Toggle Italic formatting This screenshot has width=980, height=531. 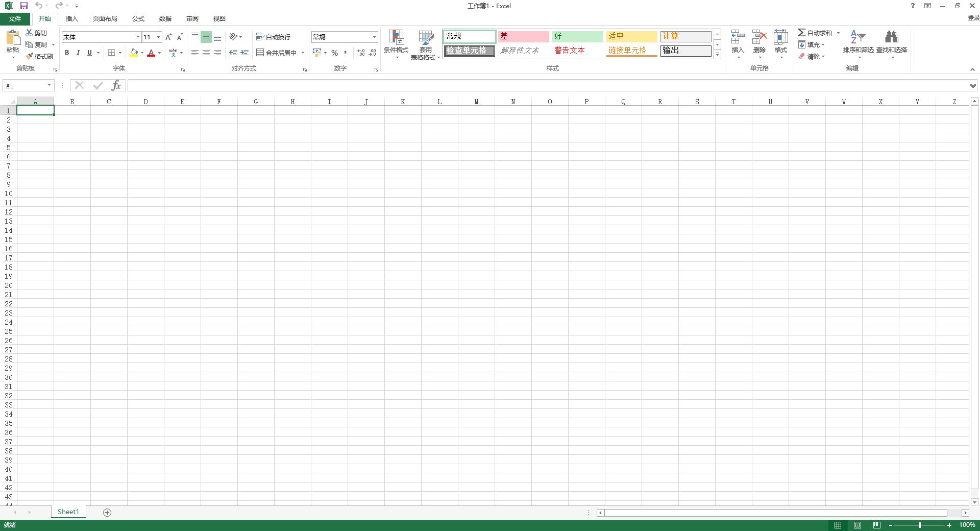(x=78, y=53)
